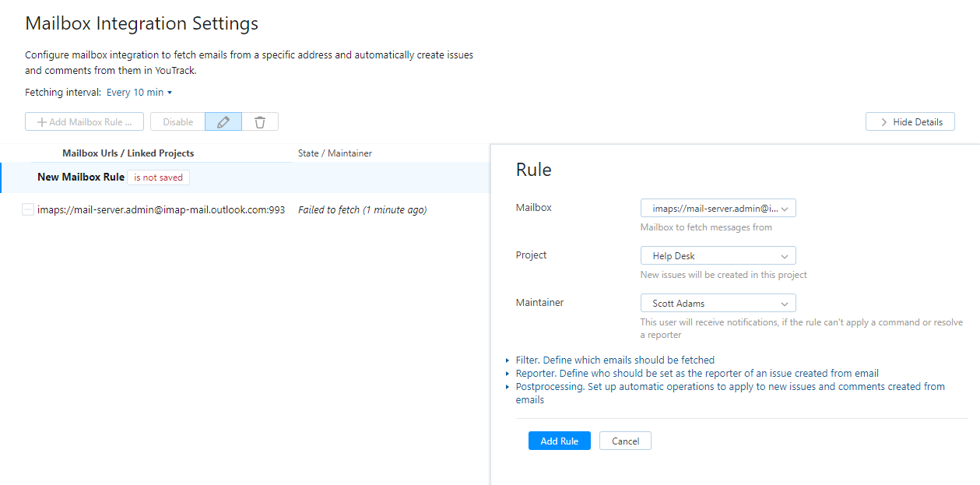Screen dimensions: 980x485
Task: Open the Mailbox dropdown in the Rule panel
Action: coord(717,208)
